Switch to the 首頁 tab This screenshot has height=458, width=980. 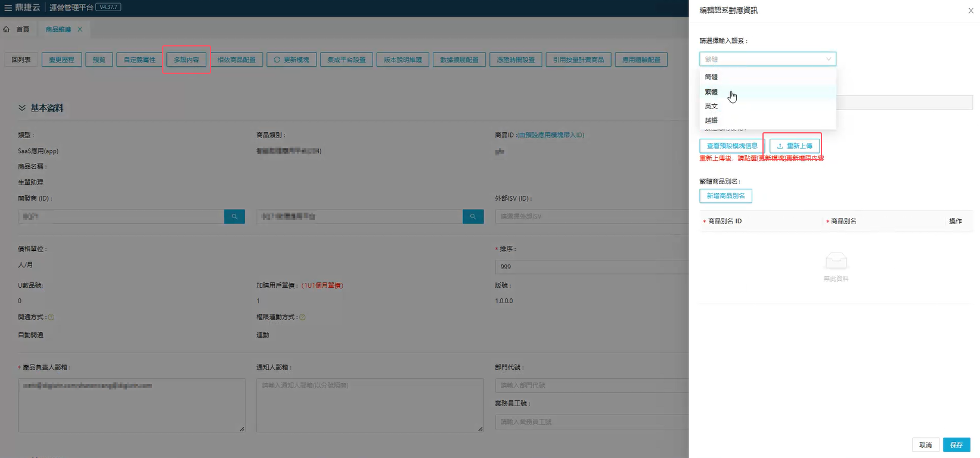(23, 29)
